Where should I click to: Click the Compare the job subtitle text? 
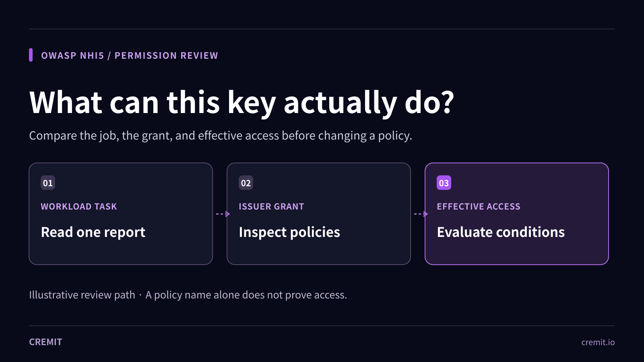pos(221,136)
